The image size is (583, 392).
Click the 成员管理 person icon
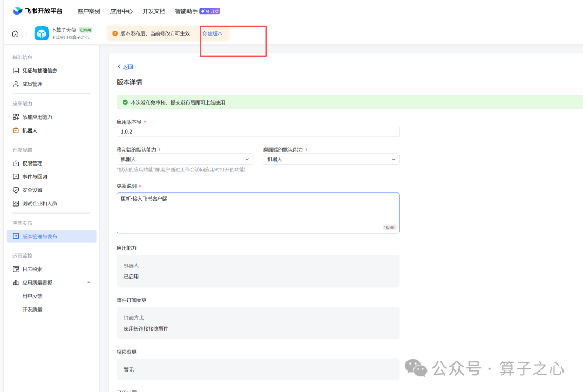click(x=16, y=84)
